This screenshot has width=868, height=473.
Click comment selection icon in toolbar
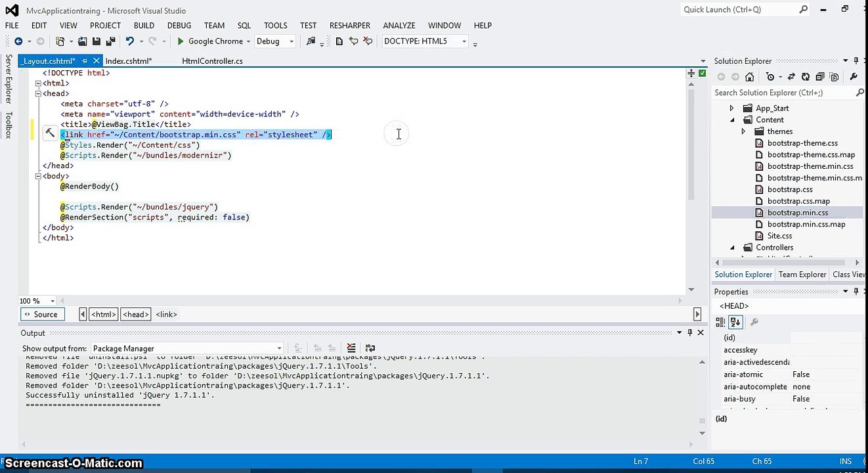coord(353,41)
